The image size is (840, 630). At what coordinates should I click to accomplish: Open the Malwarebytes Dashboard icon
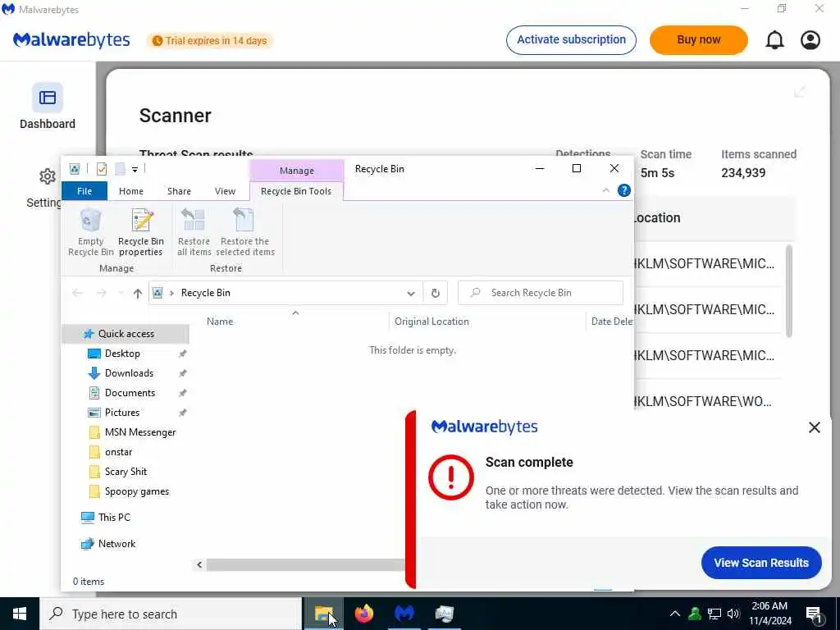(47, 98)
